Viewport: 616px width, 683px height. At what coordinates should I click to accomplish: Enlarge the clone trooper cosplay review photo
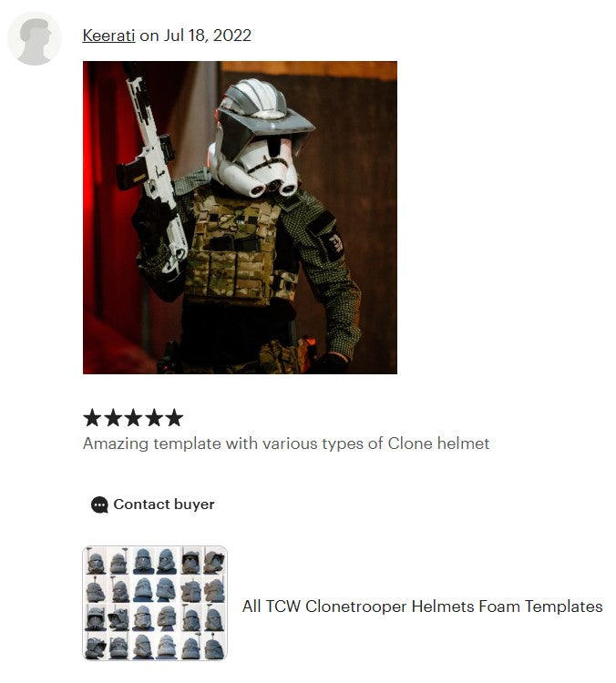coord(240,218)
